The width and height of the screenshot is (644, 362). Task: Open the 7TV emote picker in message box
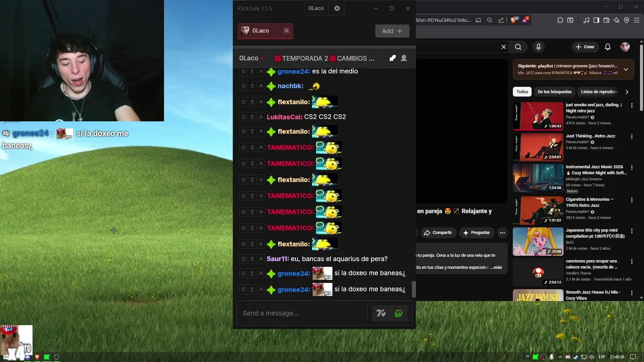(381, 313)
